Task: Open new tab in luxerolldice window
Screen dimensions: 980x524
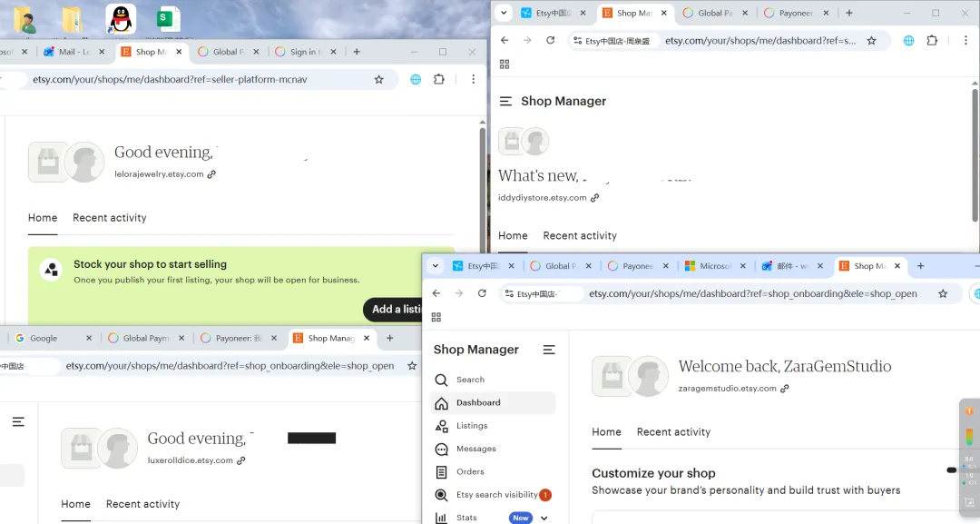Action: pyautogui.click(x=389, y=339)
